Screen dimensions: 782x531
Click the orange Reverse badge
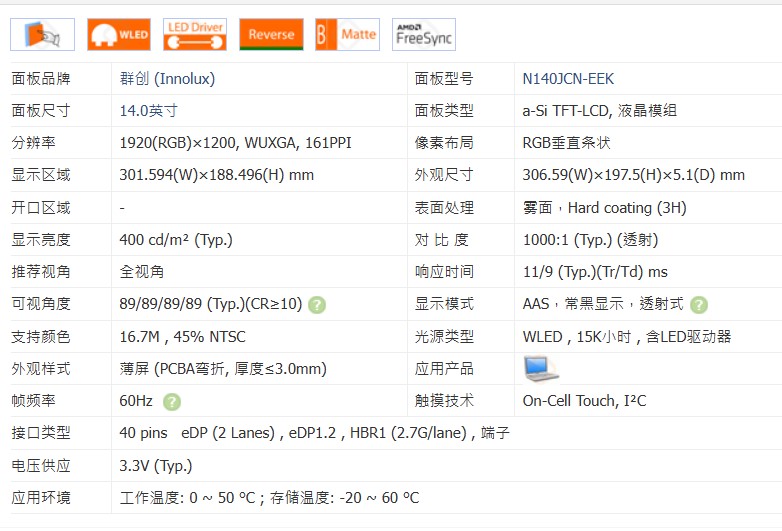point(271,34)
